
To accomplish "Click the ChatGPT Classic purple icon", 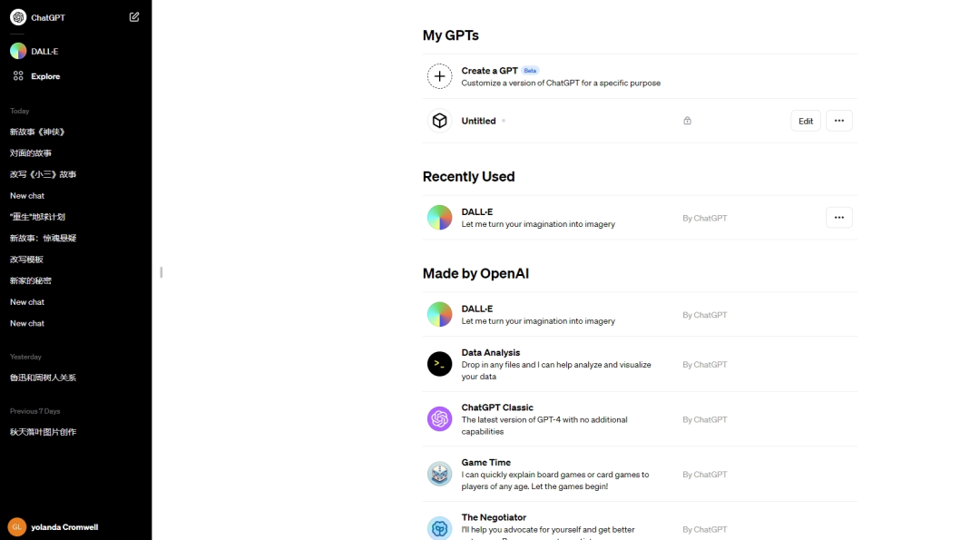I will (x=439, y=419).
